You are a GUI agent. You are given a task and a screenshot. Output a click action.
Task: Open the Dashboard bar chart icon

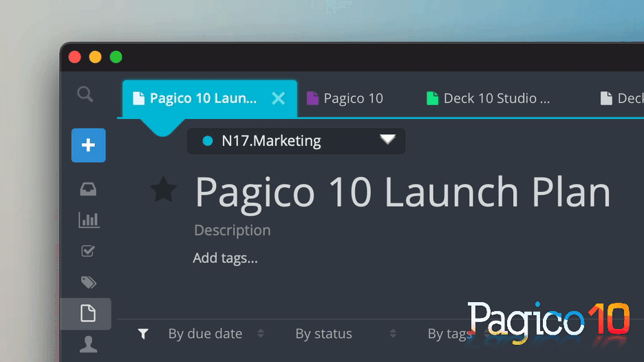click(88, 220)
